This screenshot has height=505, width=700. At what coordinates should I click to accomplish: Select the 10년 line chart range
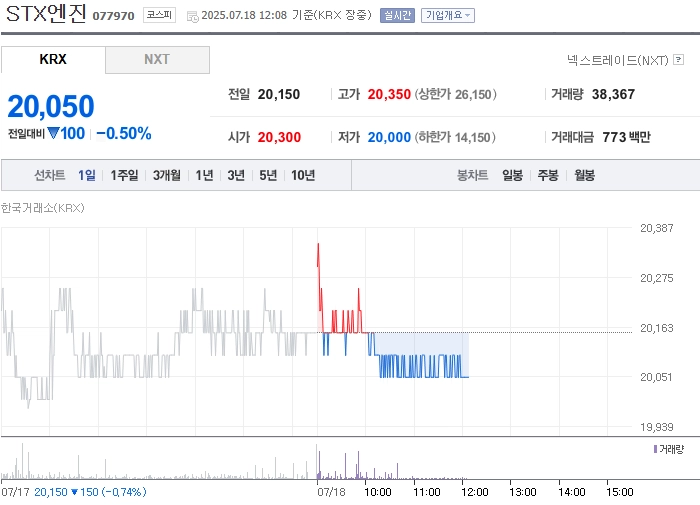click(x=303, y=175)
